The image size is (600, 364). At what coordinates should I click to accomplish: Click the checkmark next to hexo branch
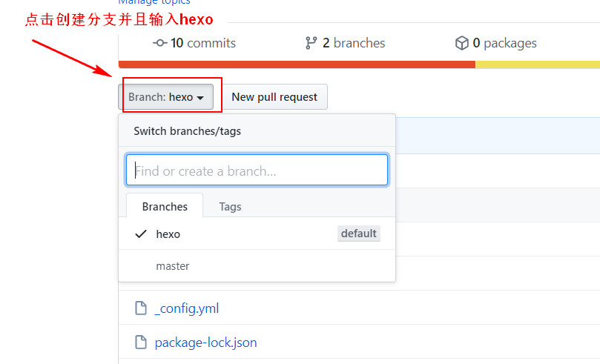(141, 234)
